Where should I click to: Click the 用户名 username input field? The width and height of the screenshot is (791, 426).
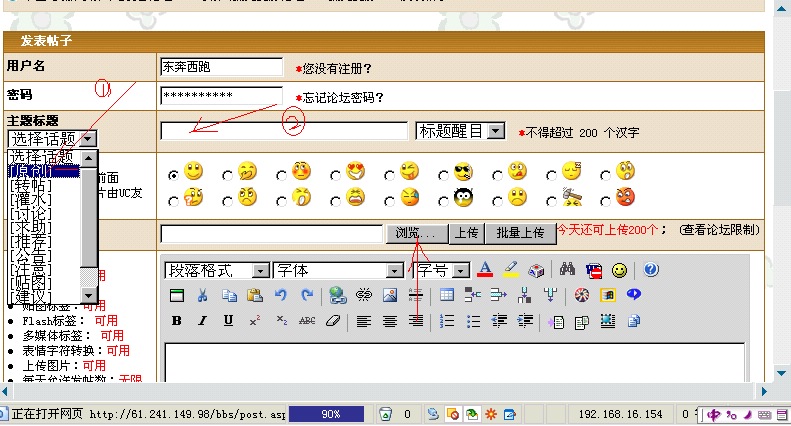click(222, 68)
